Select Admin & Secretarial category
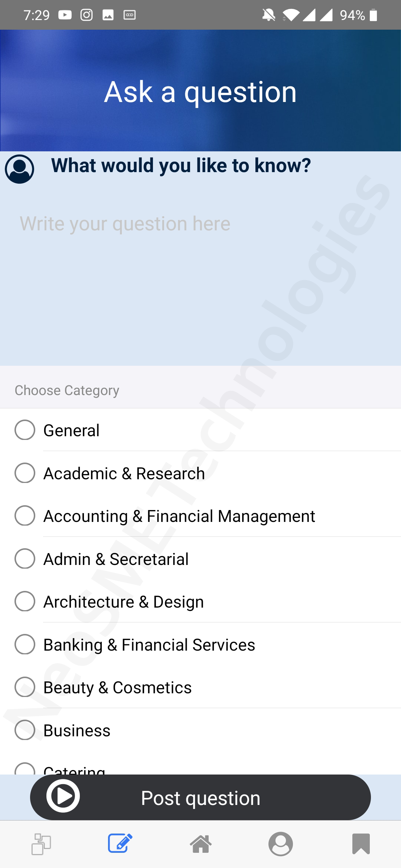The width and height of the screenshot is (401, 868). point(25,559)
